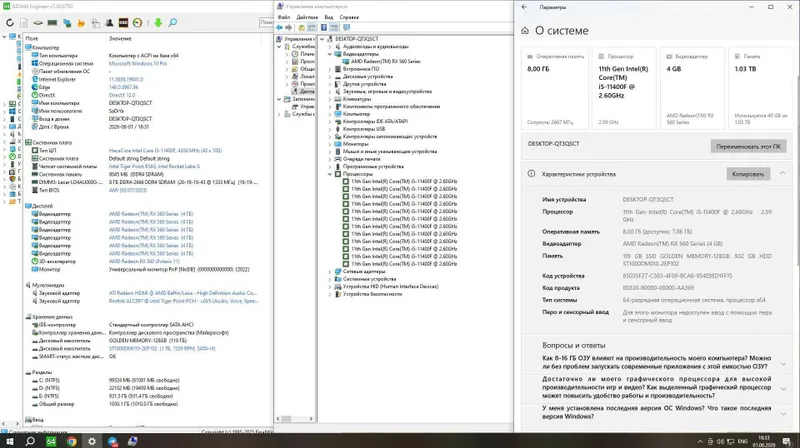Click the Копировать button

click(748, 174)
